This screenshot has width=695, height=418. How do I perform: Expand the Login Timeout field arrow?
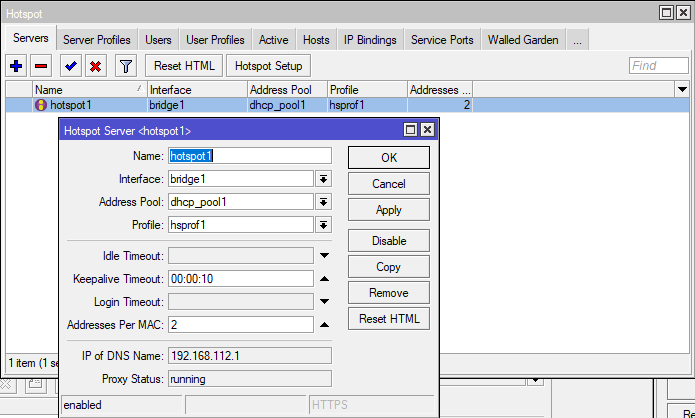pos(324,302)
